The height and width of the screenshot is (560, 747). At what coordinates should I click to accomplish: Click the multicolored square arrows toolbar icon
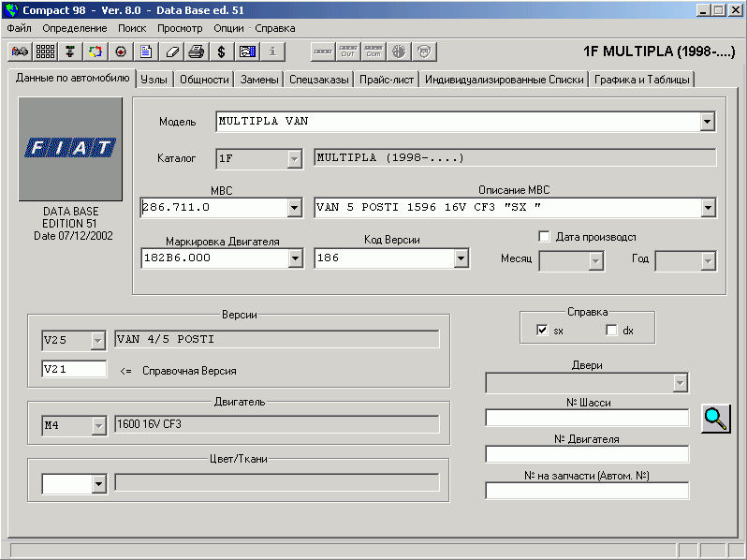(x=95, y=52)
